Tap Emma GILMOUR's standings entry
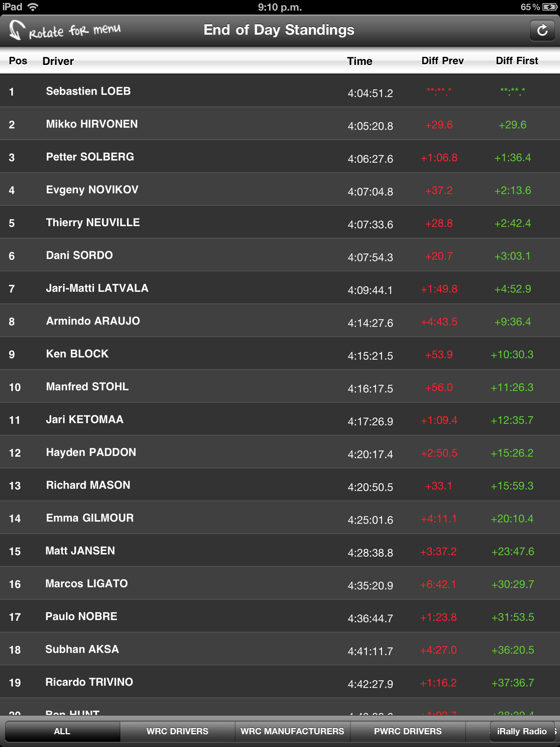Image resolution: width=560 pixels, height=747 pixels. click(x=90, y=518)
